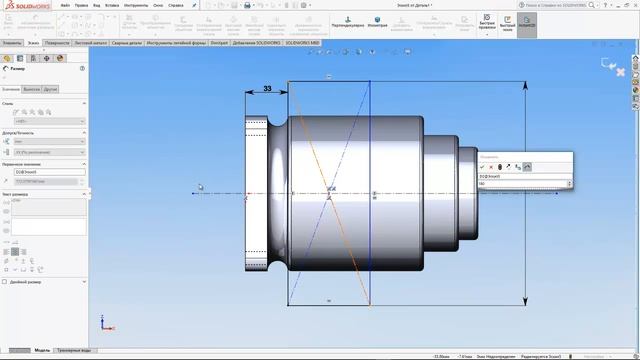Select the Другое tab
Image resolution: width=640 pixels, height=360 pixels.
click(x=50, y=89)
